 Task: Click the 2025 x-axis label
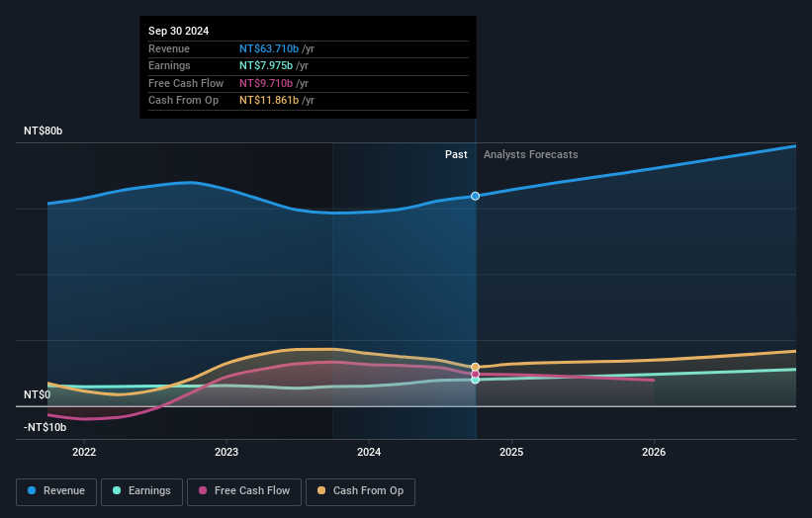point(511,452)
